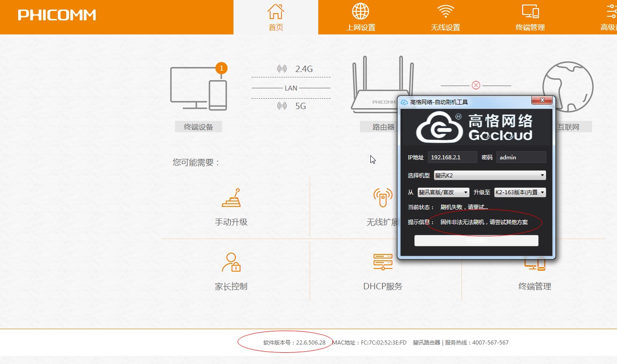Open the 家长控制 text link
The image size is (617, 364).
tap(231, 287)
